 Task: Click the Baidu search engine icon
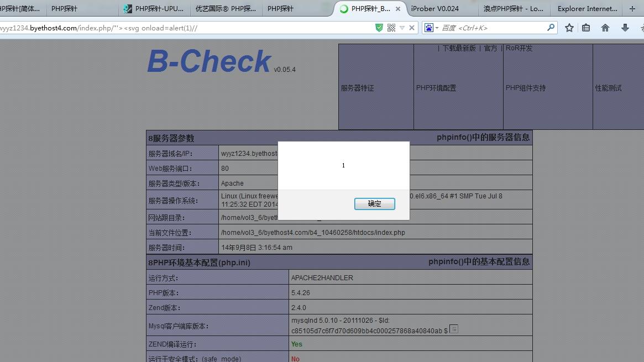(x=430, y=27)
